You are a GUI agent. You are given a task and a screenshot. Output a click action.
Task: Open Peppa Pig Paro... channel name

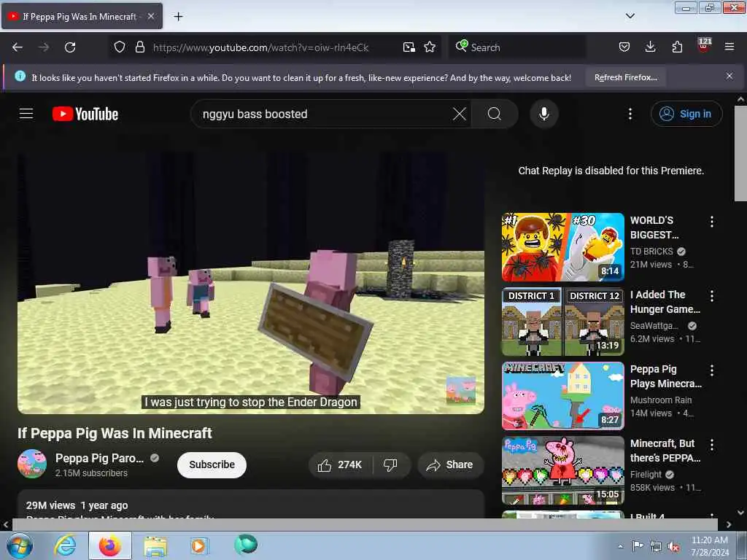point(99,458)
